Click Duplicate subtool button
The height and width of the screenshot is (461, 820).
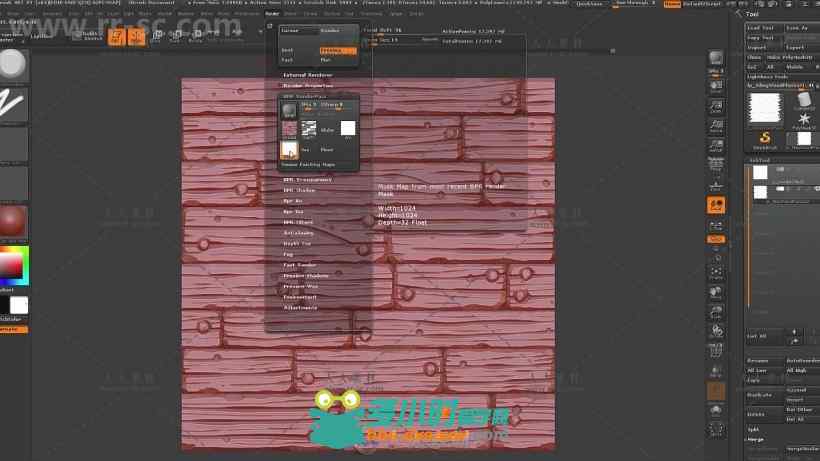764,396
